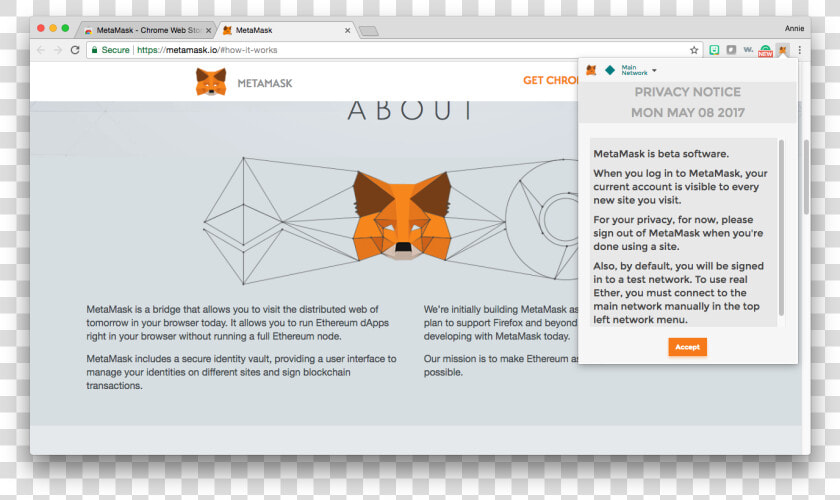Bookmark this page with the star icon

tap(694, 50)
